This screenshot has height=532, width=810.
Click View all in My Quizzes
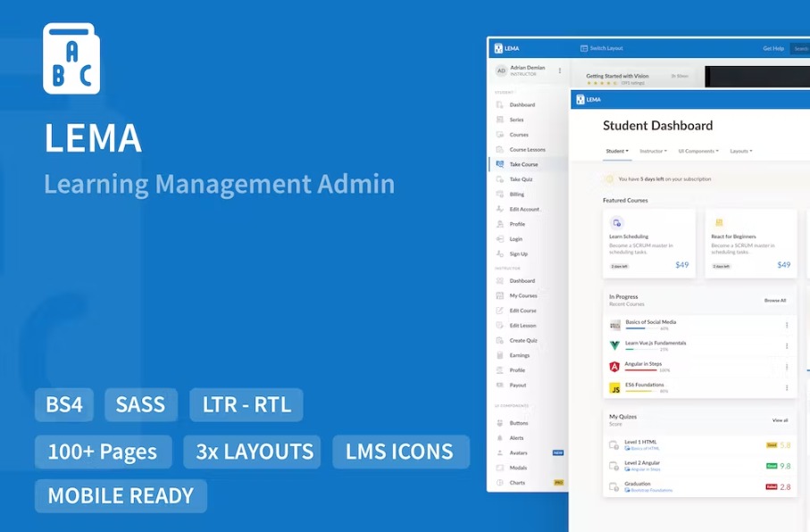pyautogui.click(x=780, y=420)
